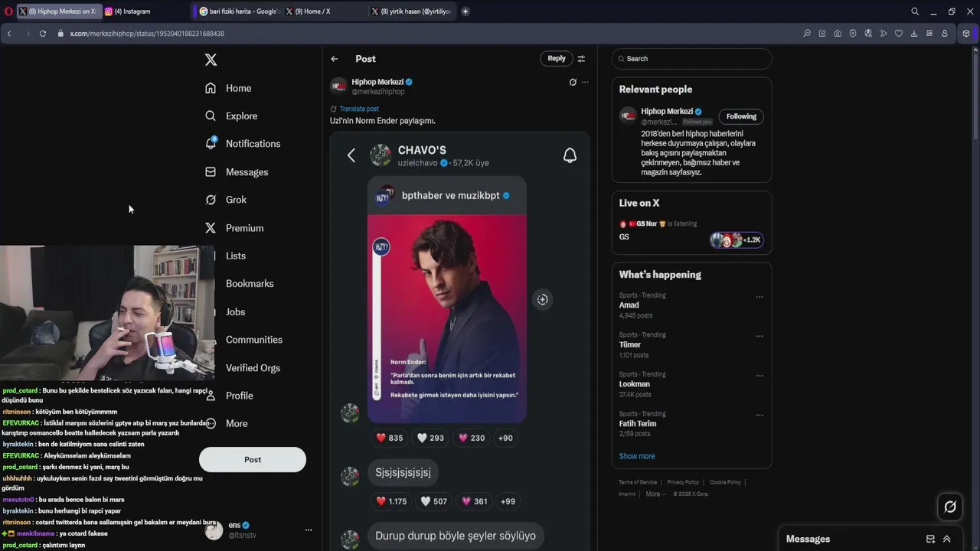Open Terms of Service footer link
This screenshot has height=551, width=980.
(638, 482)
